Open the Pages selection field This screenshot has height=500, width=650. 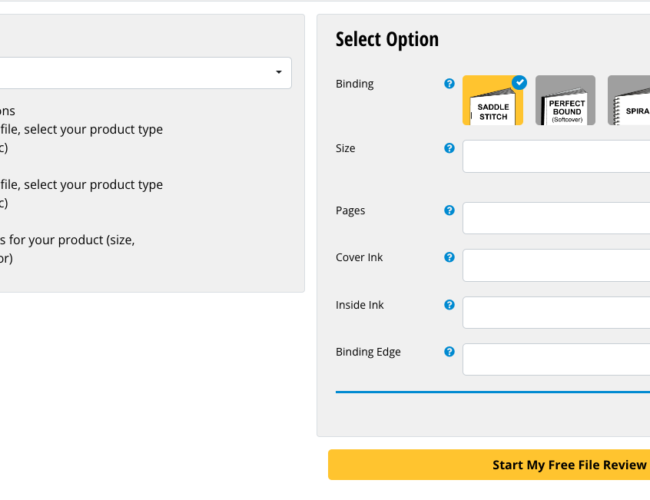pyautogui.click(x=556, y=218)
